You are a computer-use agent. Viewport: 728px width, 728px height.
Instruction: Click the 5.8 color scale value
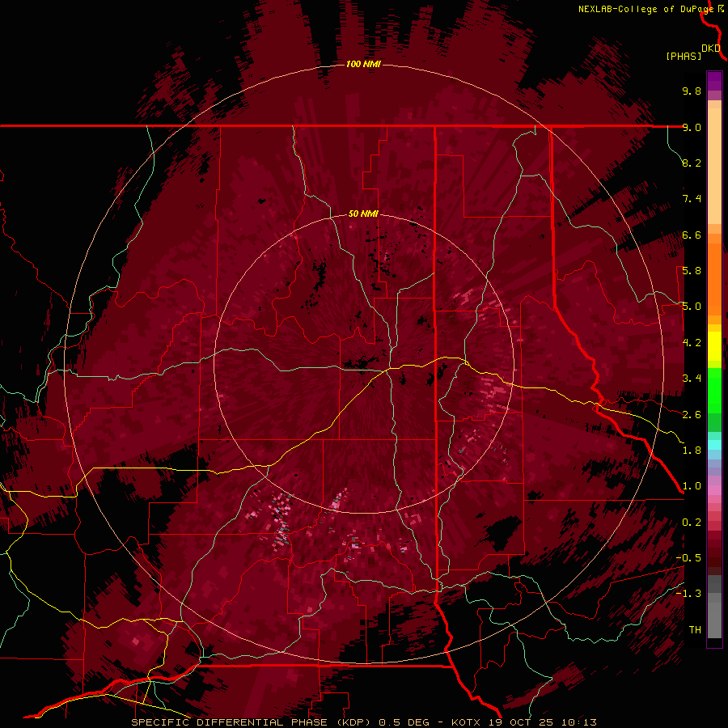692,271
